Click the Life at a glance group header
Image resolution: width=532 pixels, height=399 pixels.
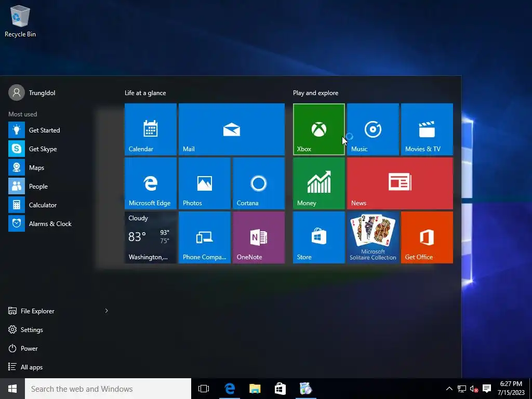pos(145,93)
